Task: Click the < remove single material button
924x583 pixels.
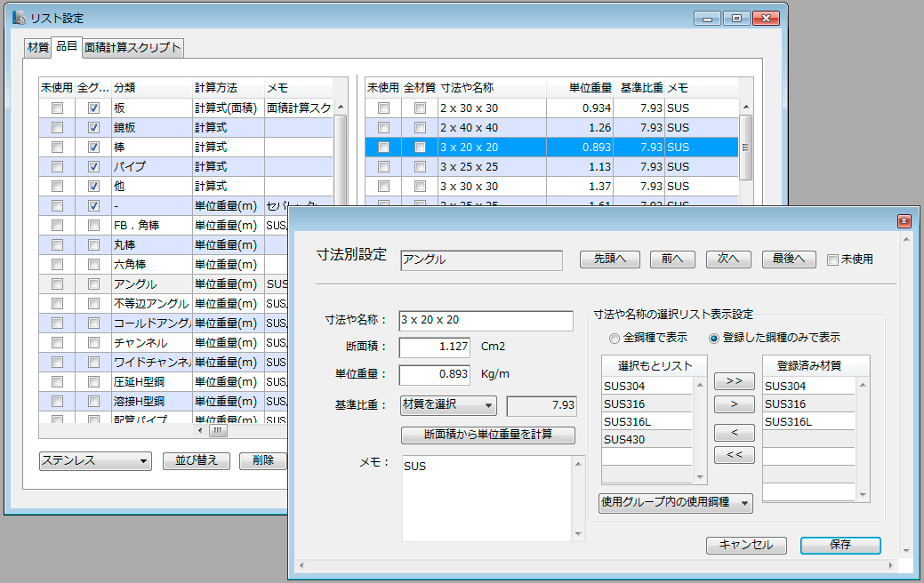Action: pos(735,433)
